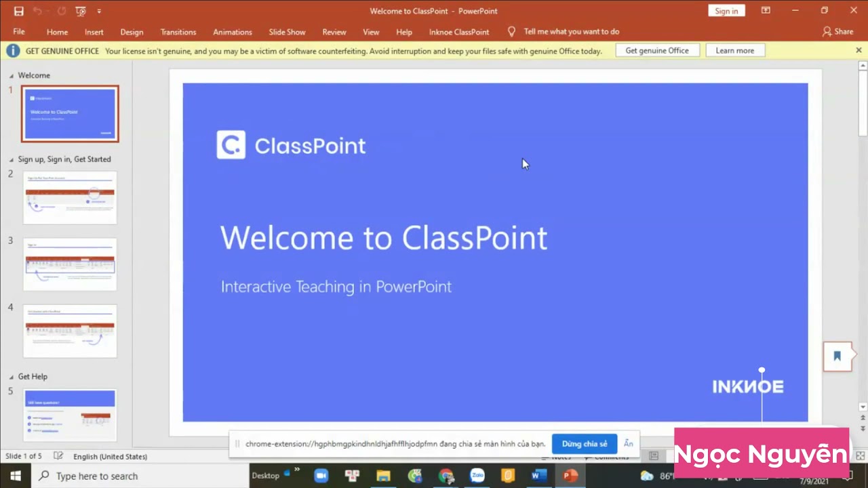Open Word from the taskbar
868x488 pixels.
539,476
